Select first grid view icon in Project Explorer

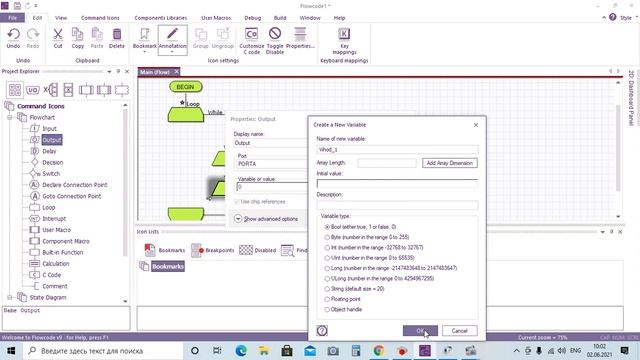[x=15, y=90]
